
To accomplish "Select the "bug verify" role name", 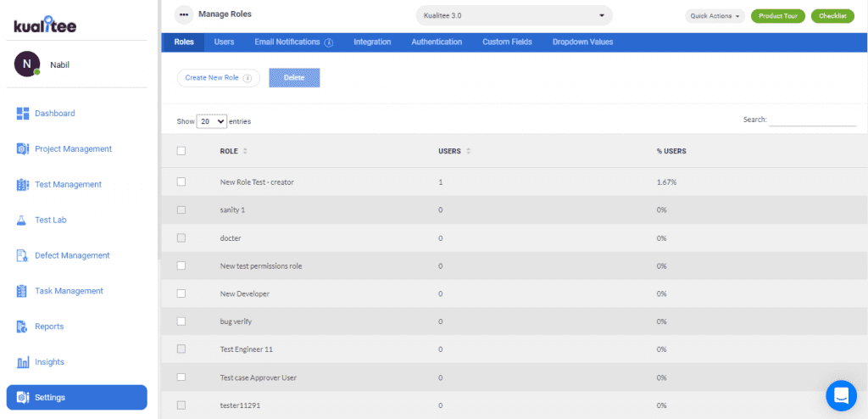I will point(236,321).
